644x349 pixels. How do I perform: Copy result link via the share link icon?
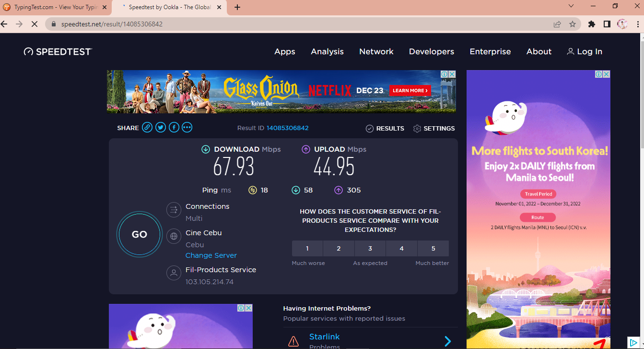click(x=147, y=128)
